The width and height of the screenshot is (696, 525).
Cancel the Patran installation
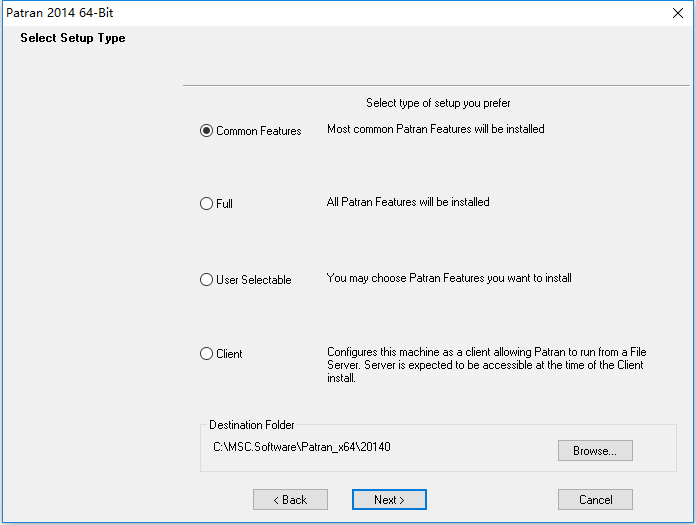click(595, 500)
